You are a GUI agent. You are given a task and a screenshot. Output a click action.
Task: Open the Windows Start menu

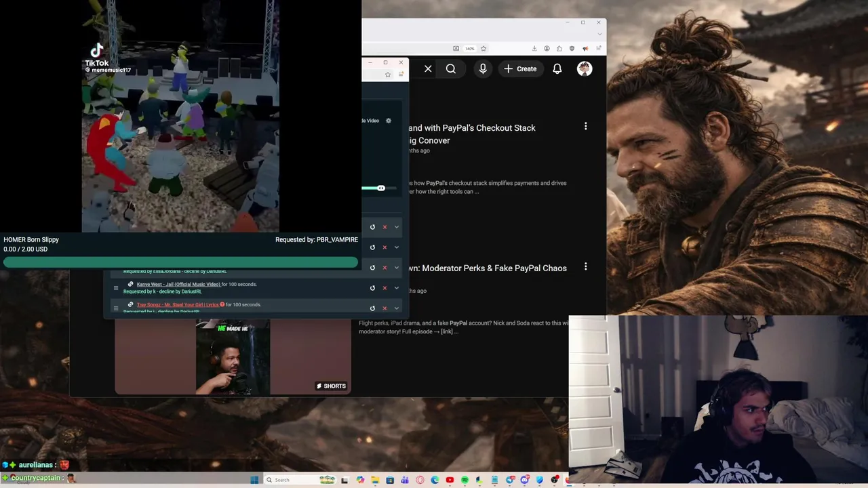click(254, 480)
